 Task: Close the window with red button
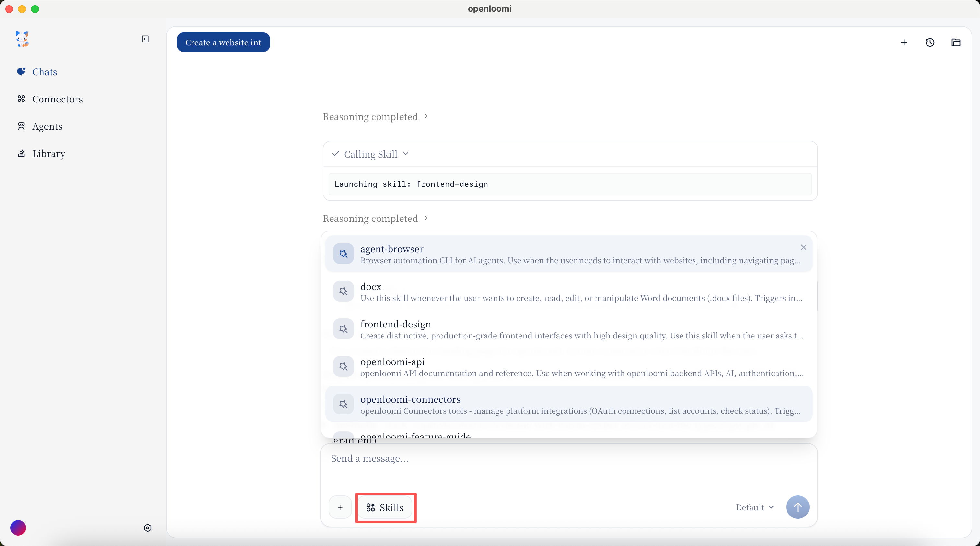click(x=9, y=9)
